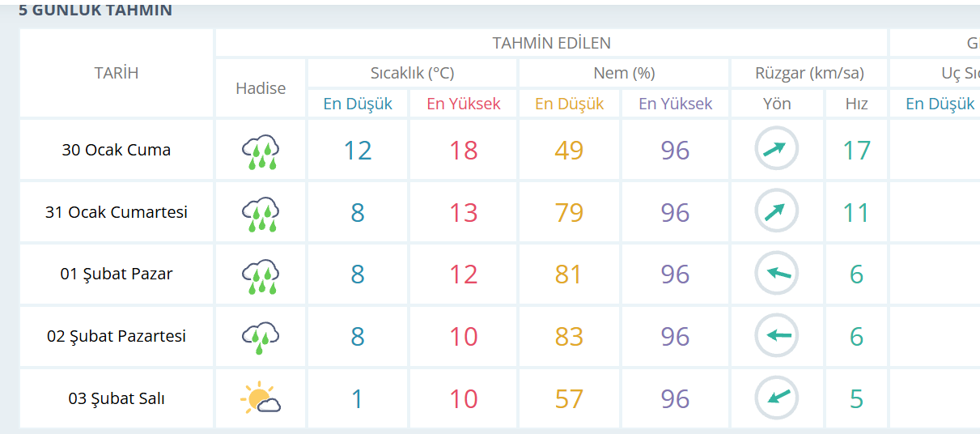Click rain icon for 30 Ocak Cuma

(261, 151)
